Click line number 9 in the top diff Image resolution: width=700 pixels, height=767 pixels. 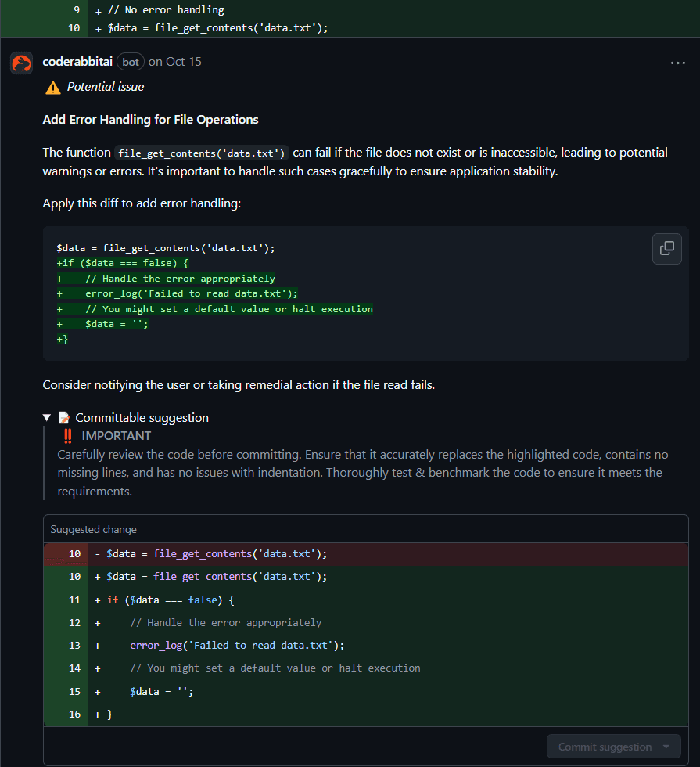[x=76, y=10]
